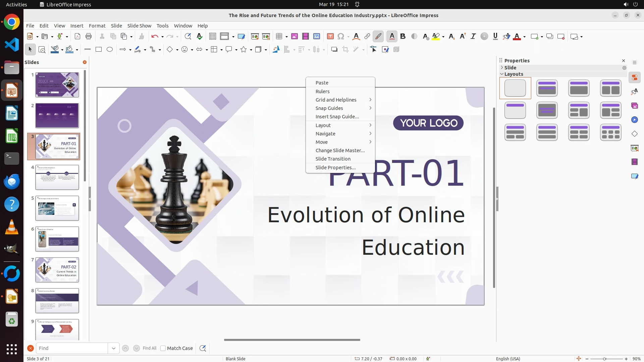Click the Print icon in toolbar
This screenshot has width=644, height=362.
coord(89,37)
